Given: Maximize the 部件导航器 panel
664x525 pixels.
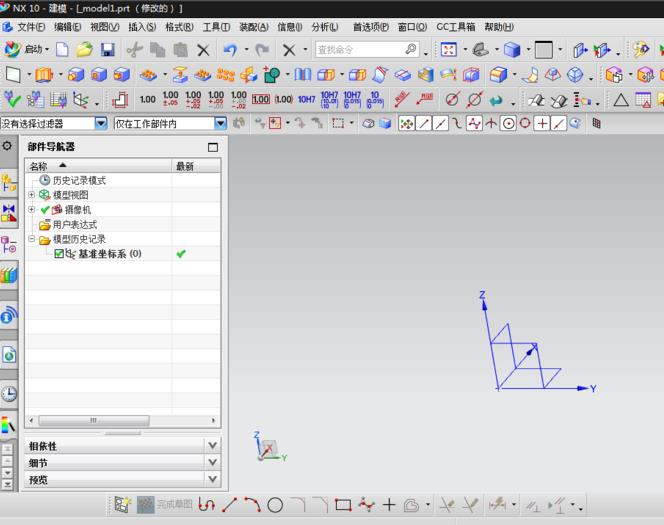Looking at the screenshot, I should [x=212, y=147].
